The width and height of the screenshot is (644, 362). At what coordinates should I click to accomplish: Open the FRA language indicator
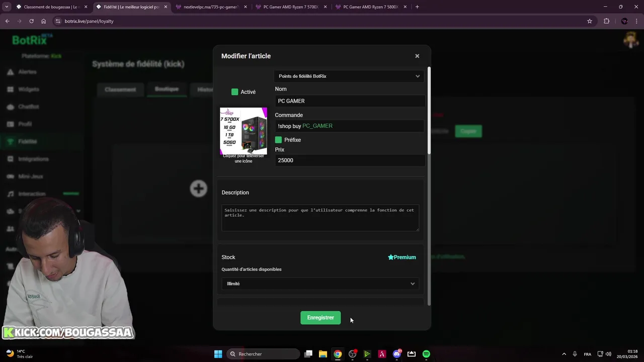pos(588,354)
